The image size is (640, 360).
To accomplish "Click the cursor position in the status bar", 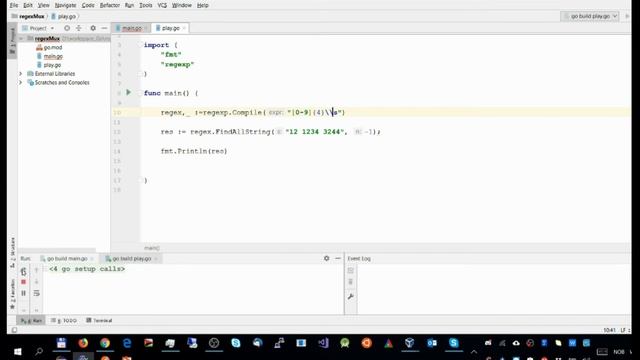I will (609, 330).
